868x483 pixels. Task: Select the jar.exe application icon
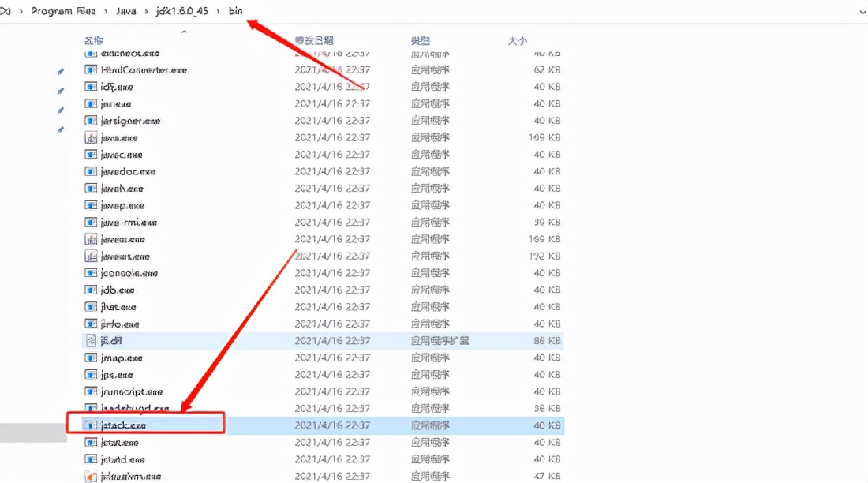91,103
